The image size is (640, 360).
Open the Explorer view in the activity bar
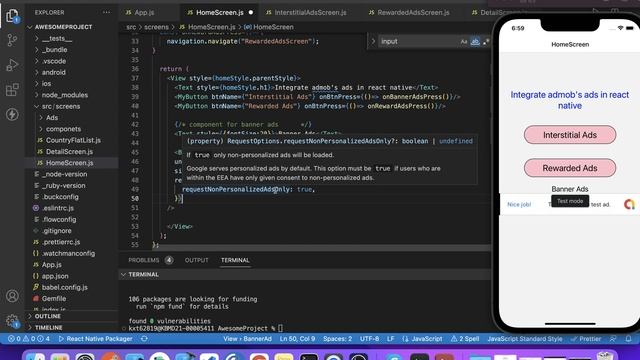point(12,16)
